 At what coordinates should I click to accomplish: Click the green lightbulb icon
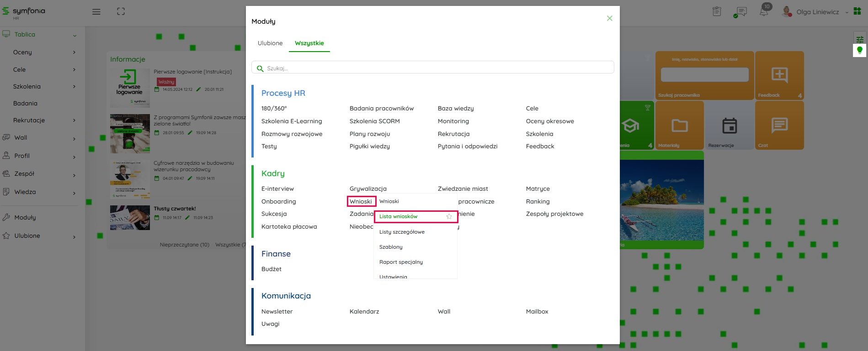pyautogui.click(x=859, y=50)
